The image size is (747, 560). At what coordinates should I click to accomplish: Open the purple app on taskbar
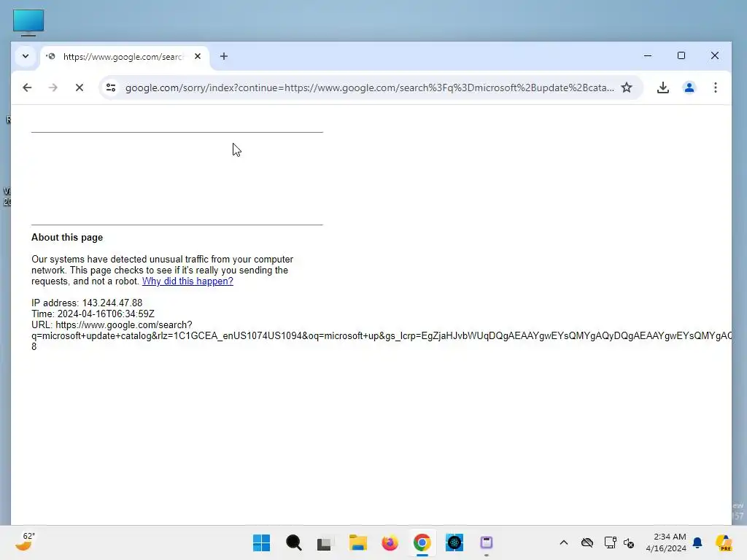tap(487, 542)
